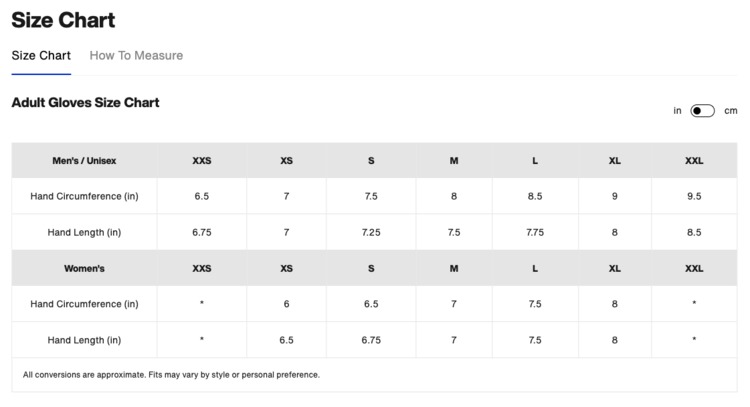750x407 pixels.
Task: Click the Women's Hand Circumference (in) row label
Action: (x=84, y=305)
